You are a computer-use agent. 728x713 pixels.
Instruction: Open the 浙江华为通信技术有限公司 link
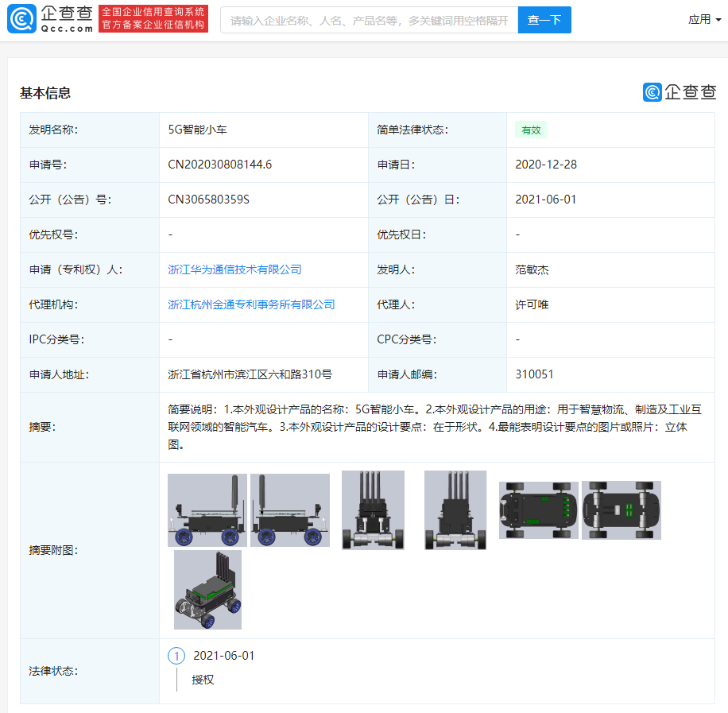point(234,270)
